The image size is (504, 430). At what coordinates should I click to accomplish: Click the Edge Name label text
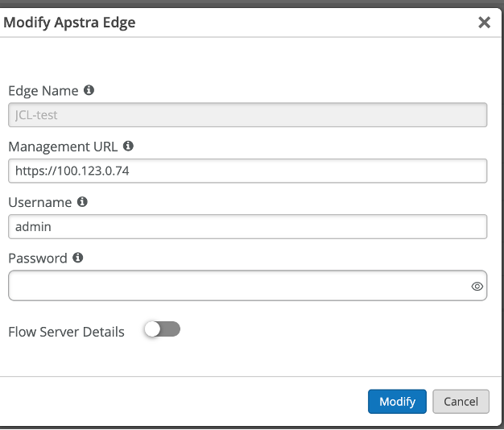tap(43, 91)
